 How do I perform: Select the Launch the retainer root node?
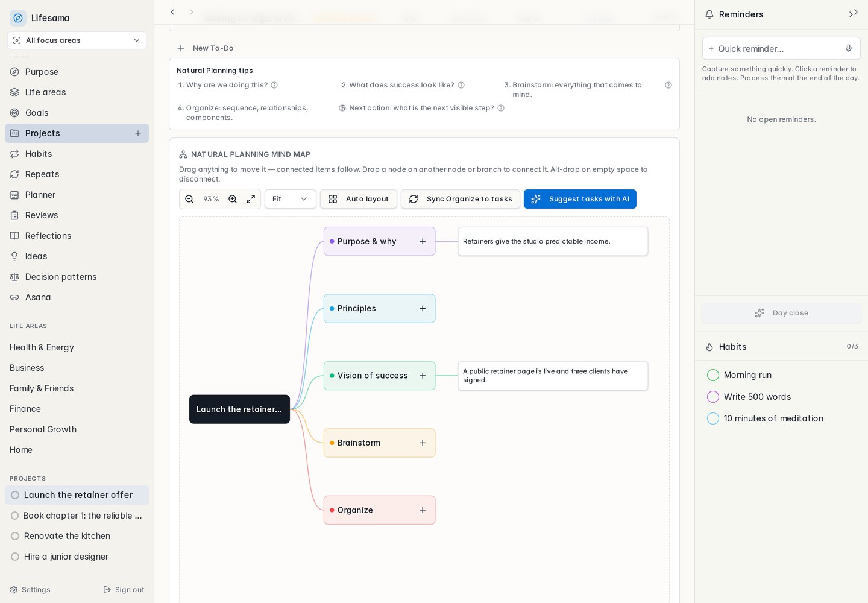[x=239, y=409]
